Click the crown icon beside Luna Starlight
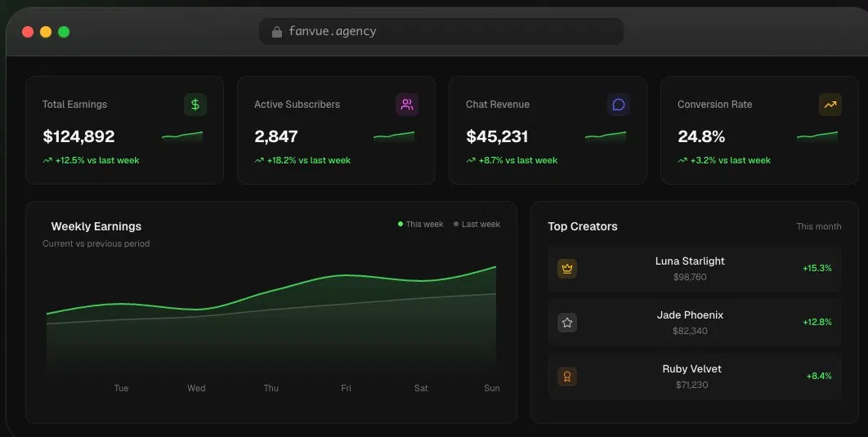The height and width of the screenshot is (437, 868). click(x=567, y=269)
